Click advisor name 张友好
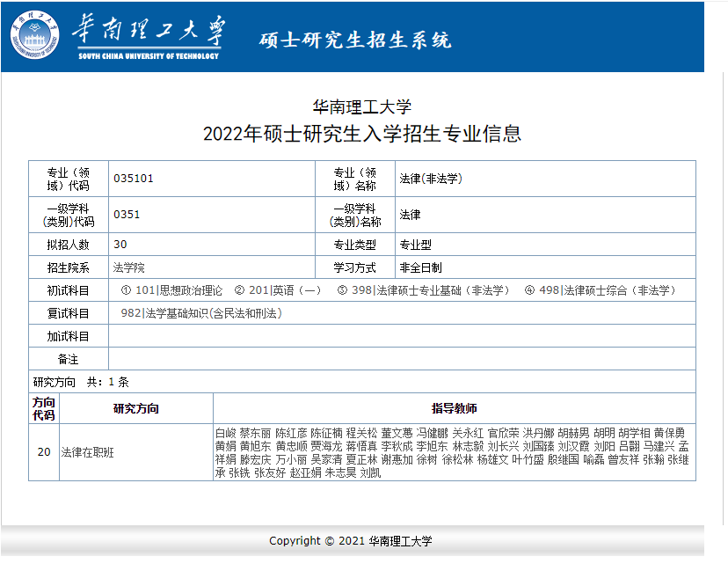 point(270,473)
